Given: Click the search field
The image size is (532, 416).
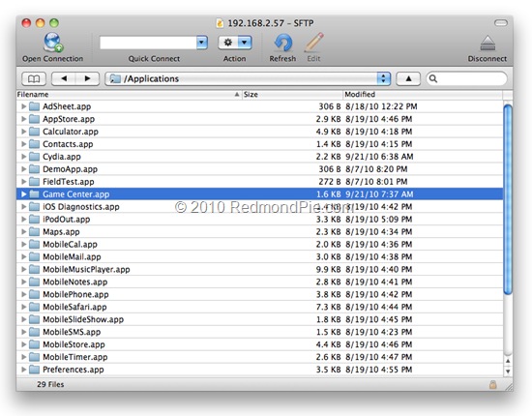Looking at the screenshot, I should coord(466,78).
